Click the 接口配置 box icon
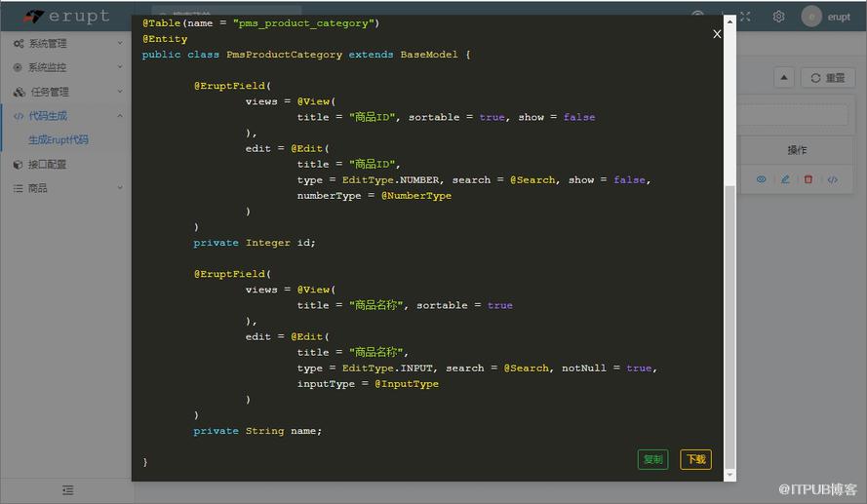This screenshot has width=867, height=504. [x=18, y=164]
